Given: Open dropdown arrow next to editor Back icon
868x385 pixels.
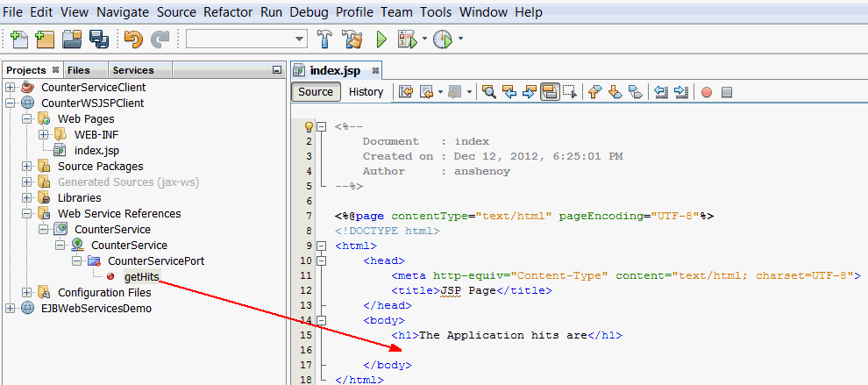Looking at the screenshot, I should [x=440, y=92].
